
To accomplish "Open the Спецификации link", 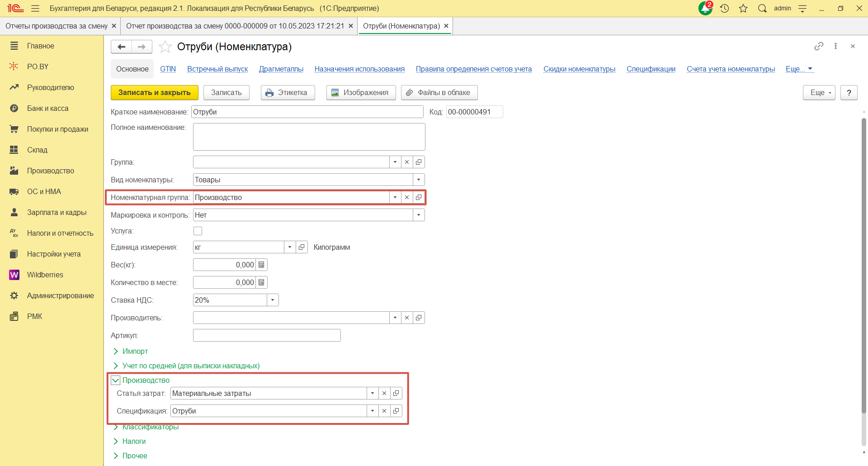I will point(651,69).
